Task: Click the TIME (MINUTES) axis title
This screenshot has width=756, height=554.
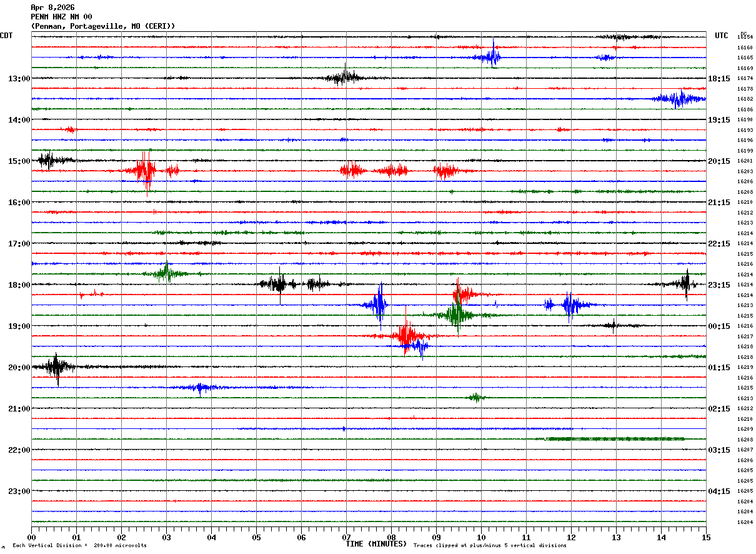Action: coord(376,544)
